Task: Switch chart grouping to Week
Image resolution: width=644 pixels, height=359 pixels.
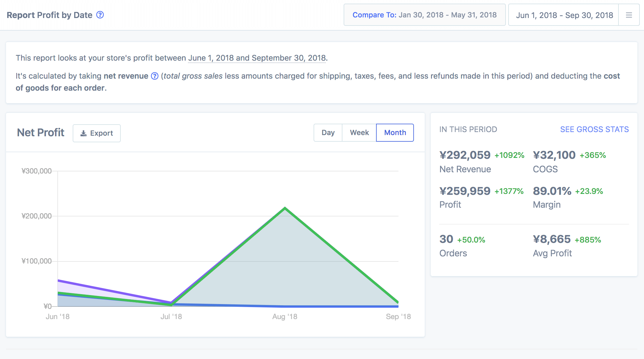Action: (x=359, y=133)
